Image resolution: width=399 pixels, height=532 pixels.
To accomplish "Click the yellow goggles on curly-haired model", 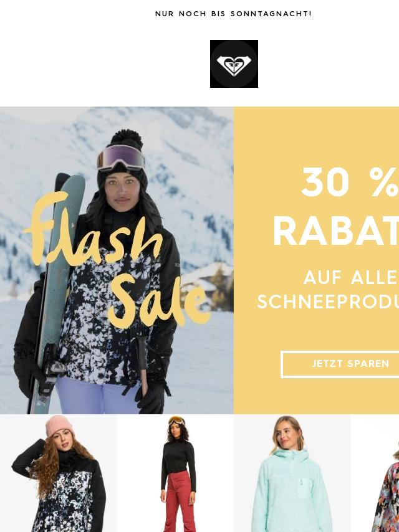I will point(176,420).
